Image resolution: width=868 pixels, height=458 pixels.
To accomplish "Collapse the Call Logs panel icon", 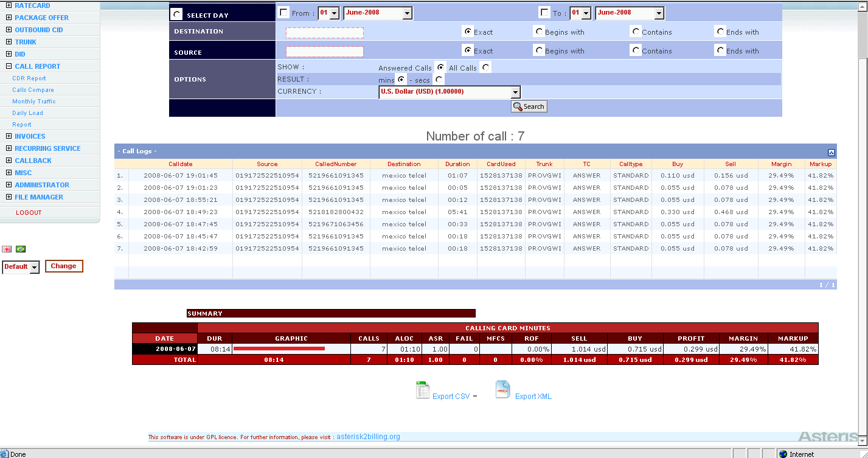I will pyautogui.click(x=832, y=153).
